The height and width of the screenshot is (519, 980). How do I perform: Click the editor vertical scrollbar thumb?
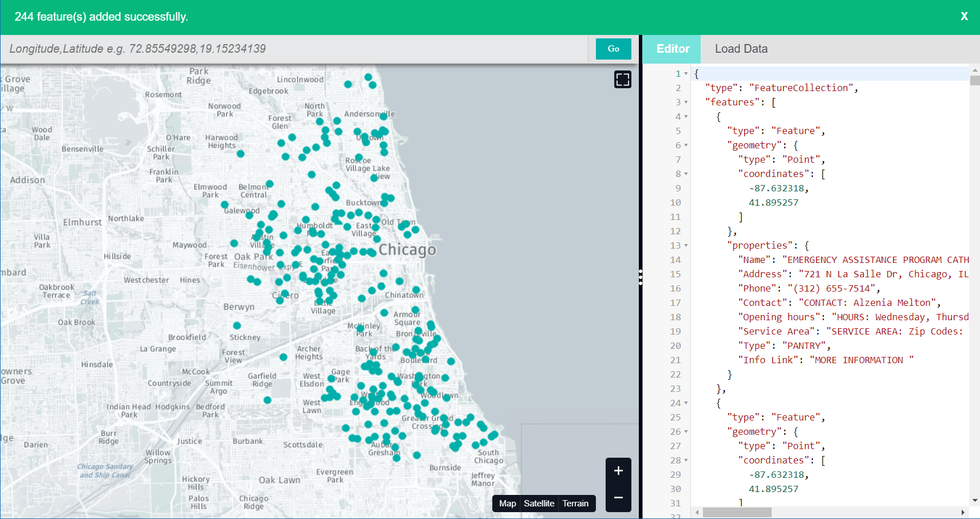coord(975,80)
